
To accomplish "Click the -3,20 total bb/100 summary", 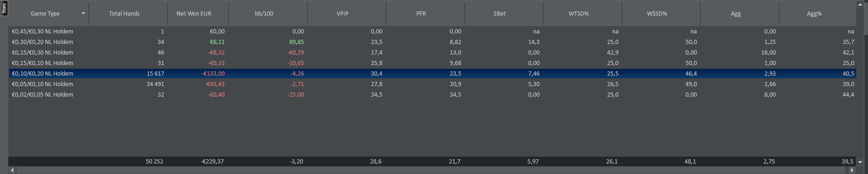I will click(296, 162).
